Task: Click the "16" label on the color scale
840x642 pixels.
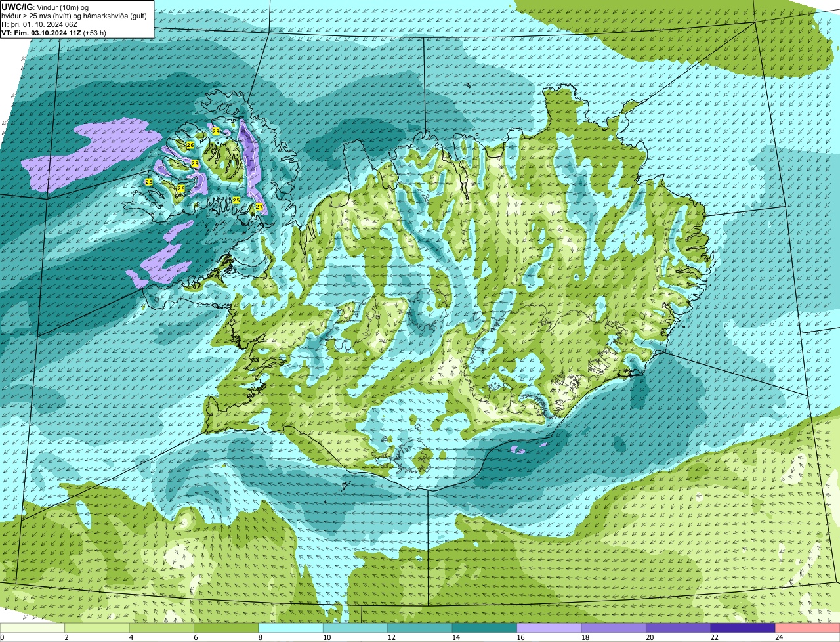Action: [520, 637]
